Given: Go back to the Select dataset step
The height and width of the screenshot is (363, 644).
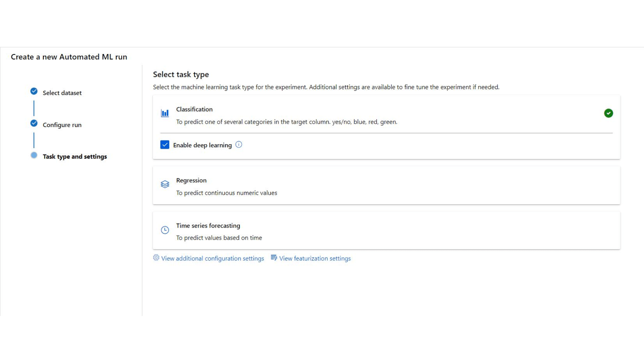Looking at the screenshot, I should (62, 93).
